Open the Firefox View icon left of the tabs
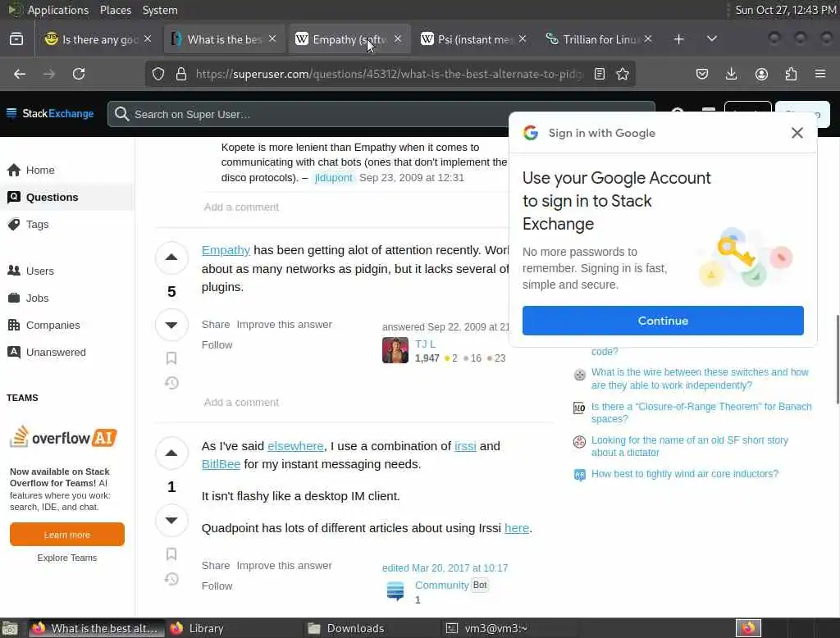840x638 pixels. (16, 39)
